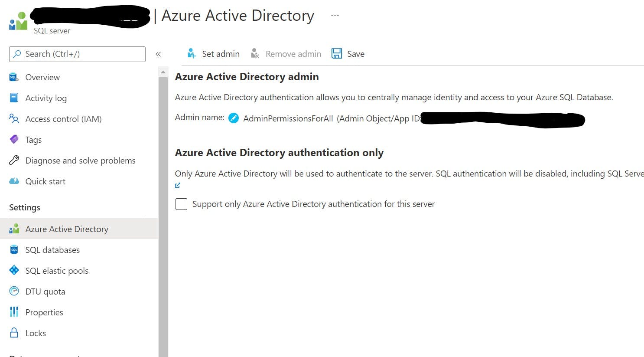Click the Remove admin button label
Screen dimensions: 644x357
(x=293, y=54)
